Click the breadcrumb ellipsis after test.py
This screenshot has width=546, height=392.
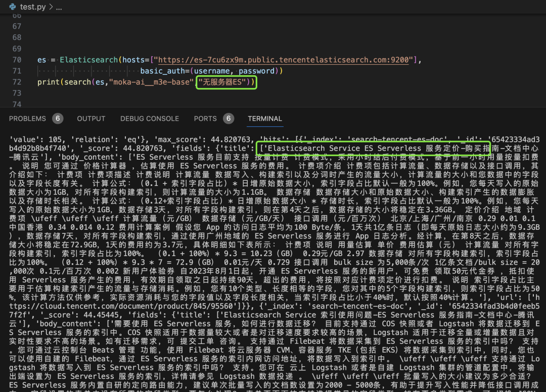pyautogui.click(x=59, y=7)
